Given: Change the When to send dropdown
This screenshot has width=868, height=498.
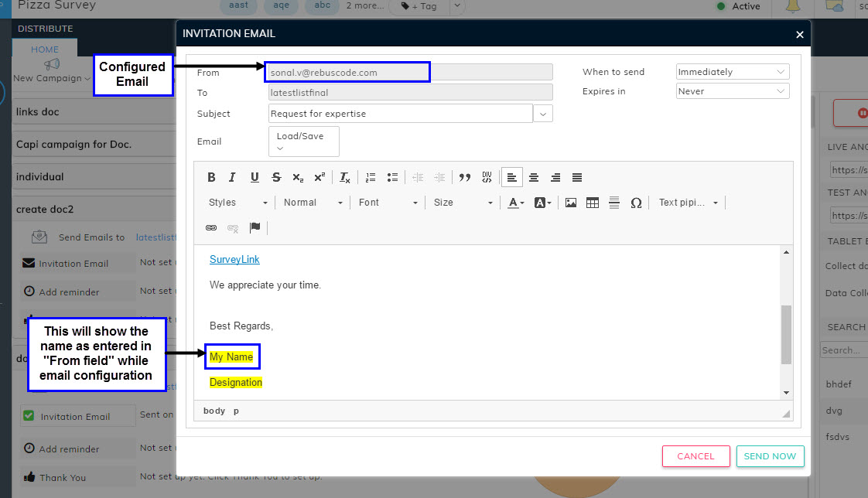Looking at the screenshot, I should pos(733,71).
